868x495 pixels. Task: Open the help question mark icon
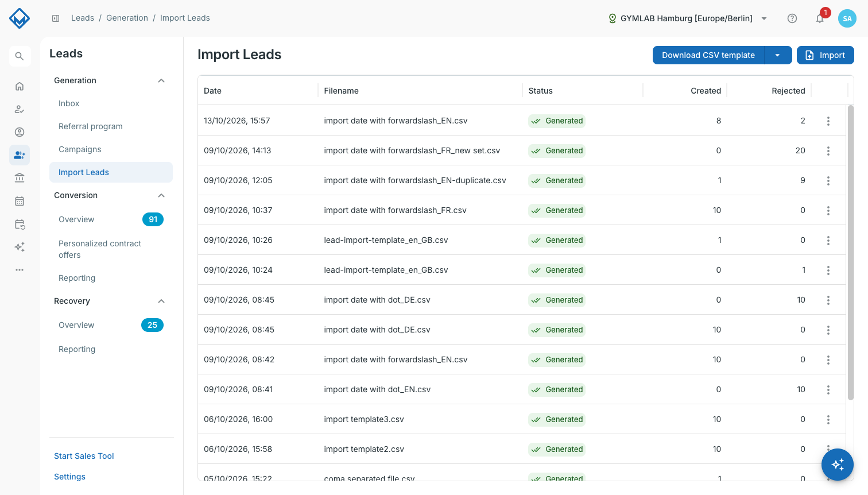point(792,18)
